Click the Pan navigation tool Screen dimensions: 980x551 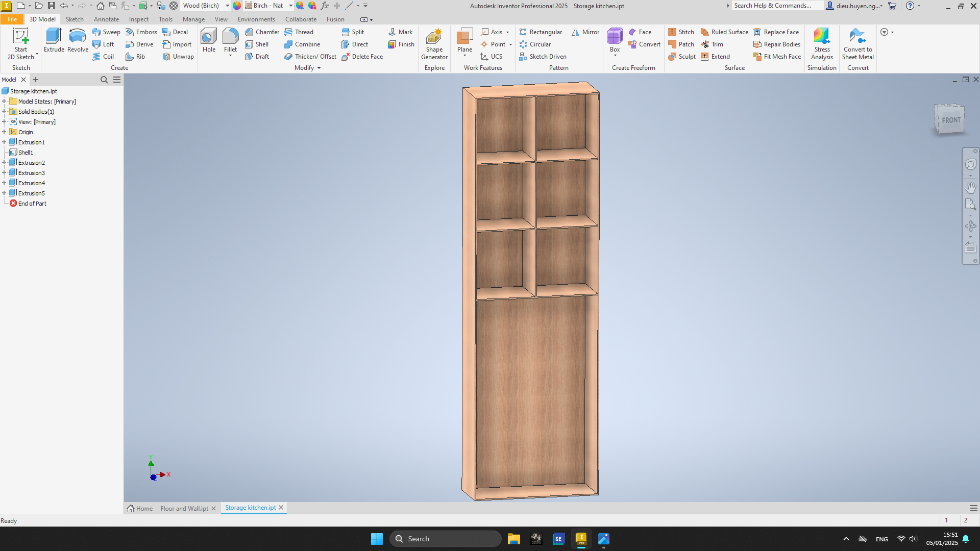[x=970, y=187]
